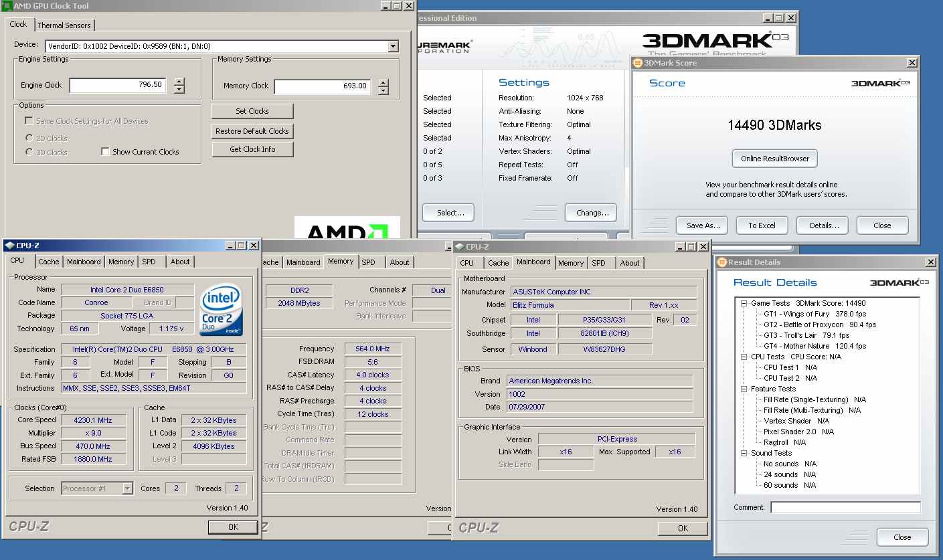This screenshot has width=943, height=560.
Task: Click the Result Details window icon
Action: (x=722, y=262)
